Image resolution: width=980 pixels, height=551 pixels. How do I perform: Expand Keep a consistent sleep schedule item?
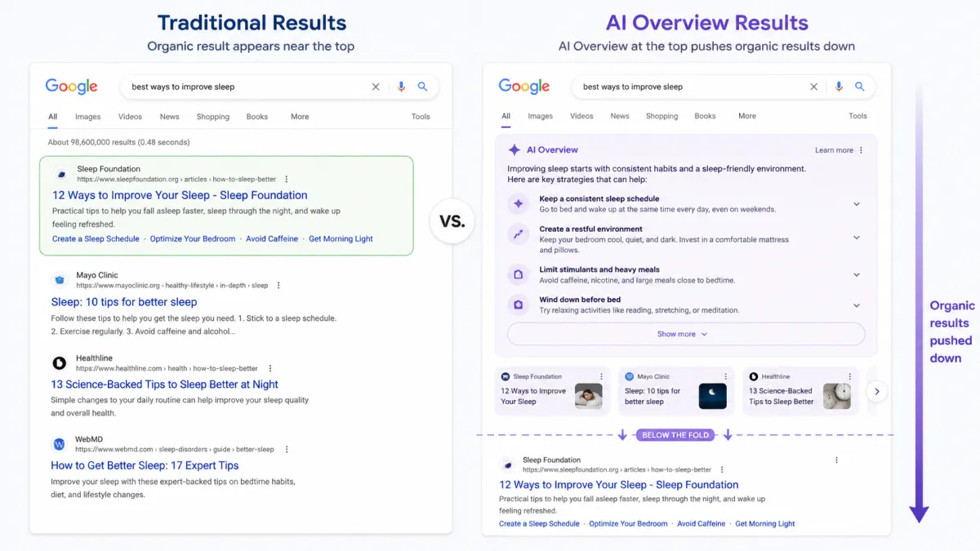[x=857, y=204]
